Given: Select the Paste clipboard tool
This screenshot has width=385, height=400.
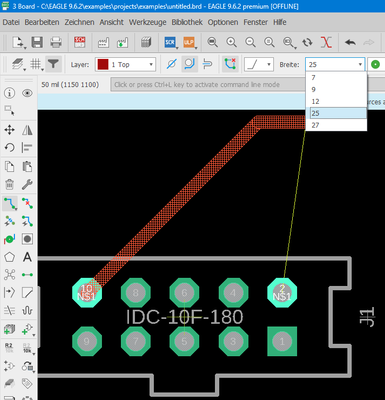Looking at the screenshot, I should [x=27, y=166].
